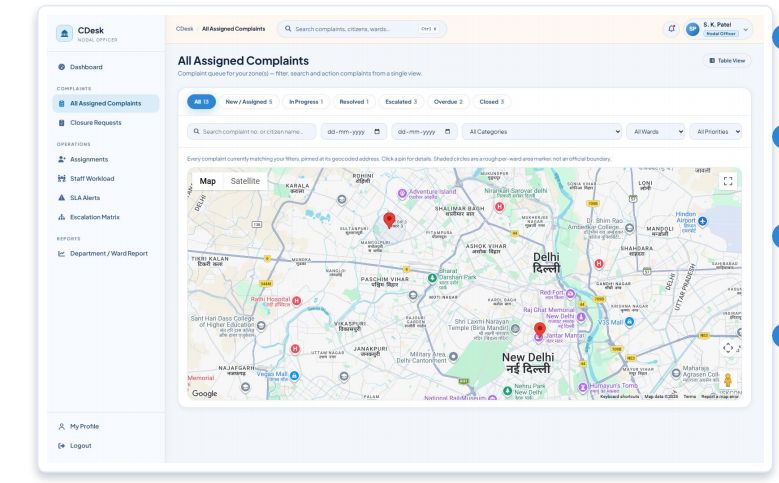Image resolution: width=779 pixels, height=483 pixels.
Task: Click the Adventure Island map marker
Action: 402,193
